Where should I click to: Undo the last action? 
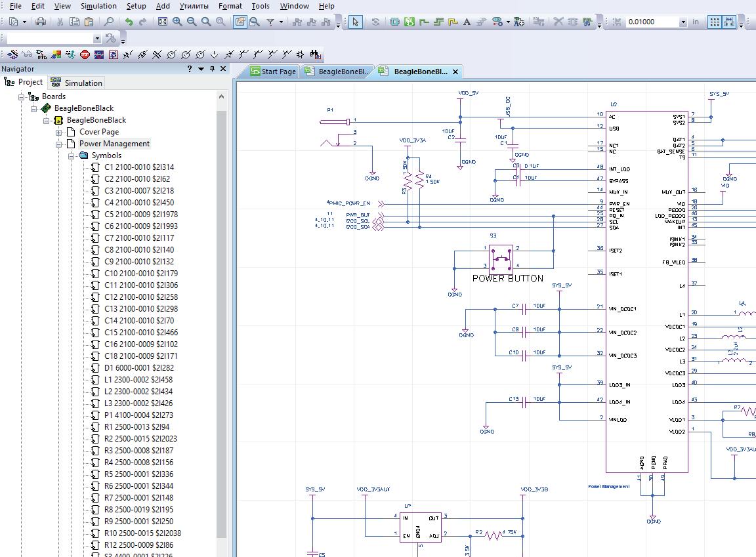tap(128, 22)
